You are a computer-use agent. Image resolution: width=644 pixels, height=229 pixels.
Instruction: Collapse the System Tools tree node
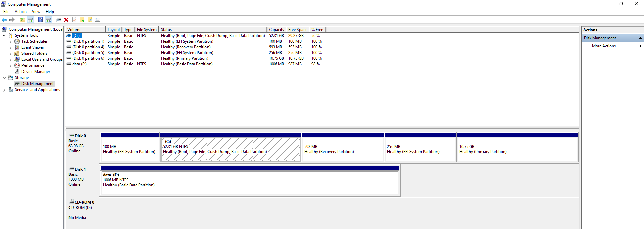pos(4,35)
